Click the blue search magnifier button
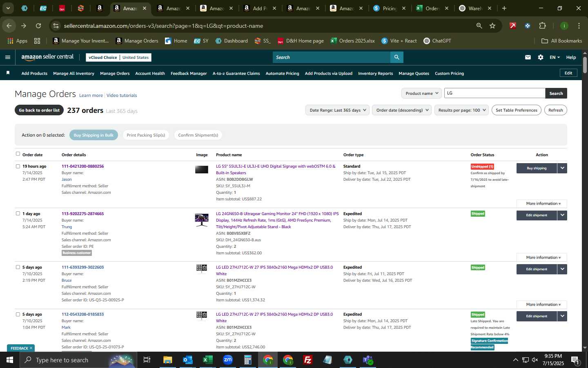The image size is (588, 368). pyautogui.click(x=396, y=57)
